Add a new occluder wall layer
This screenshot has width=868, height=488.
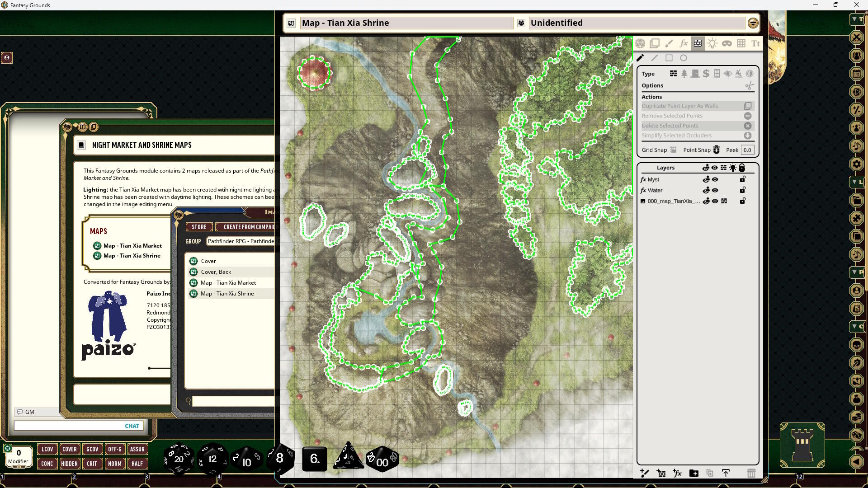tap(661, 473)
